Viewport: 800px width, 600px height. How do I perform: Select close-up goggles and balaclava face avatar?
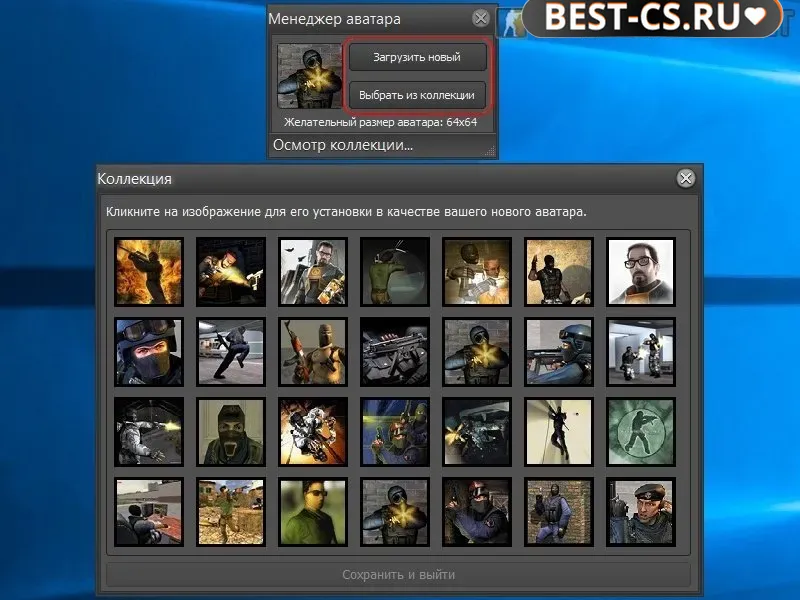pyautogui.click(x=148, y=352)
